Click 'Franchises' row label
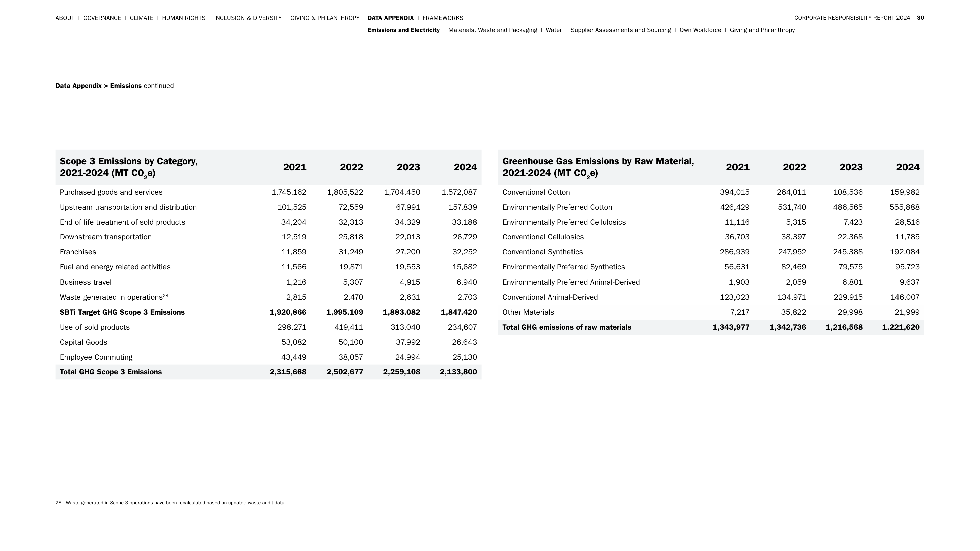 click(x=78, y=252)
